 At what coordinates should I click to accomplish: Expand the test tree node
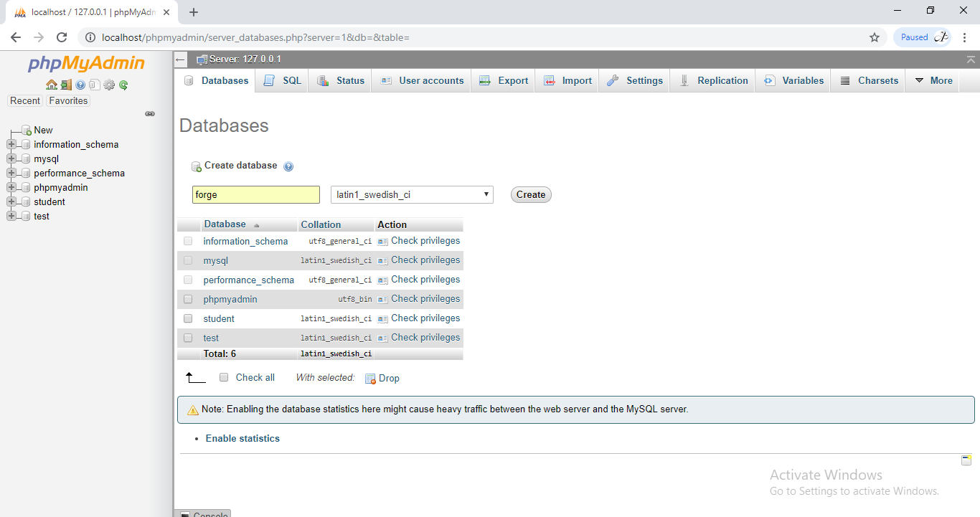pyautogui.click(x=11, y=217)
